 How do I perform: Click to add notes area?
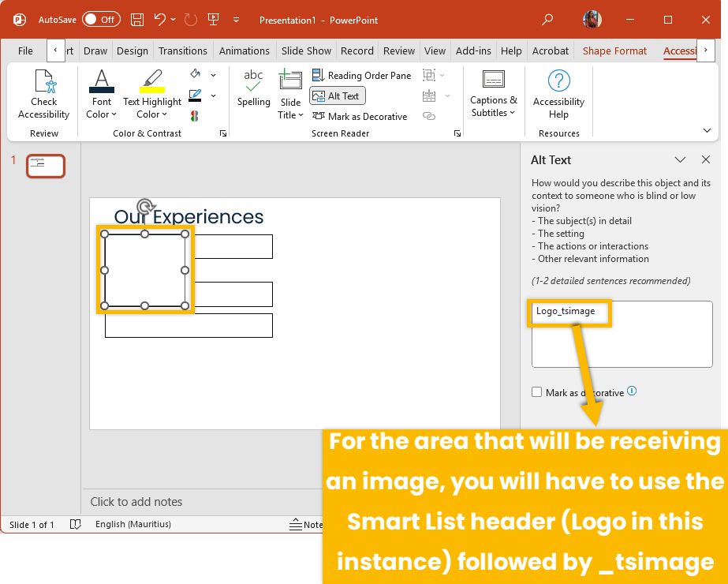click(136, 501)
